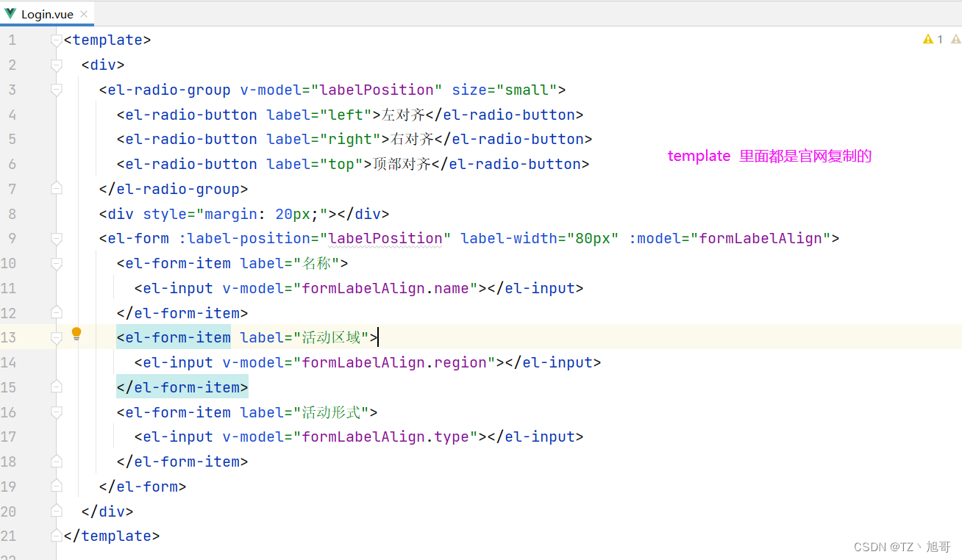
Task: Fold marker at closing template line 21
Action: 57,536
